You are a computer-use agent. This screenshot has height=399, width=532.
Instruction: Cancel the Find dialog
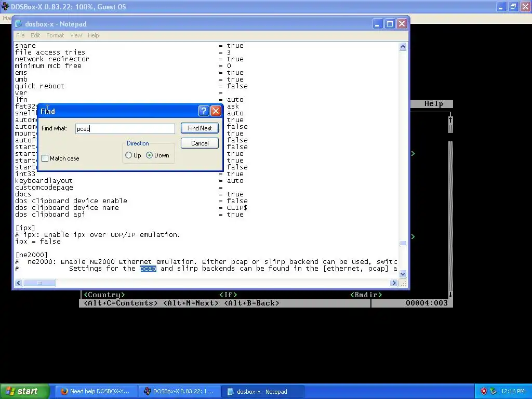[x=199, y=143]
